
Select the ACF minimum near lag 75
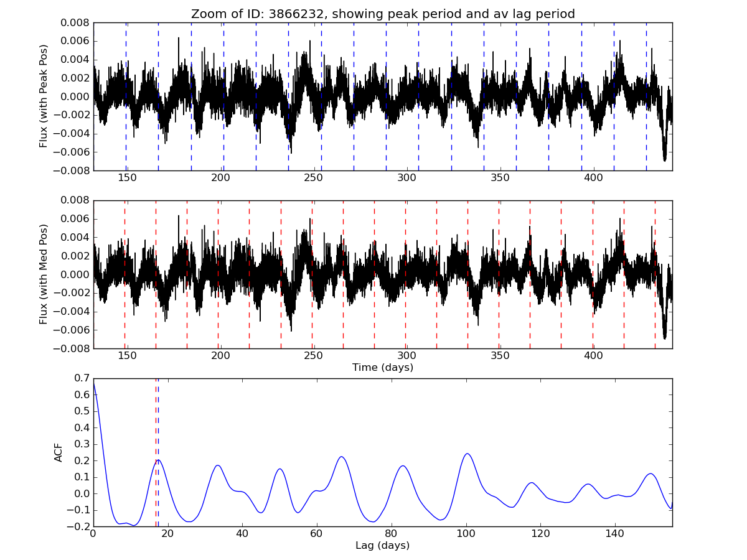coord(372,521)
